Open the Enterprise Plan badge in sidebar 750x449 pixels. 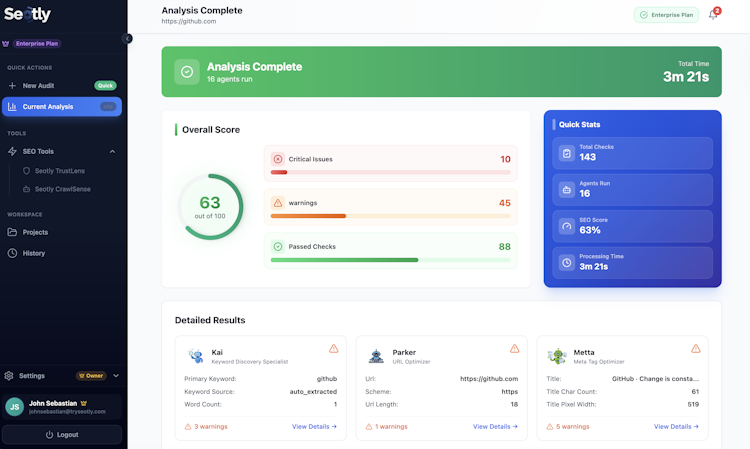(x=37, y=44)
